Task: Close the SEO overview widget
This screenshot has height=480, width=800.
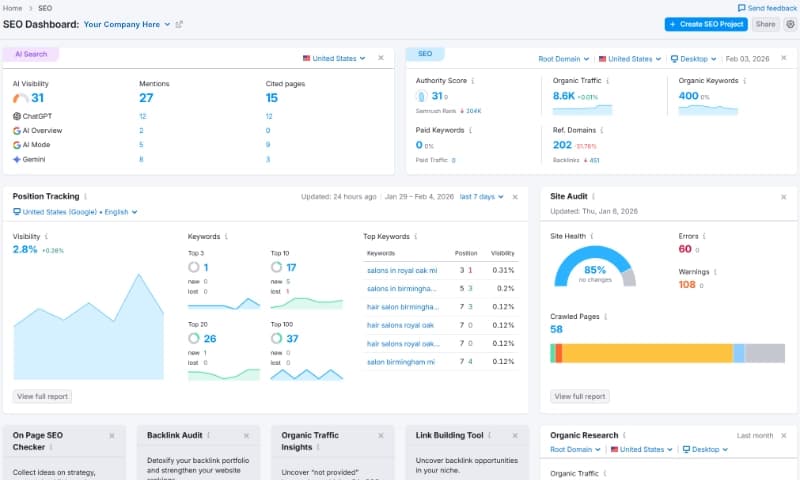Action: [784, 58]
